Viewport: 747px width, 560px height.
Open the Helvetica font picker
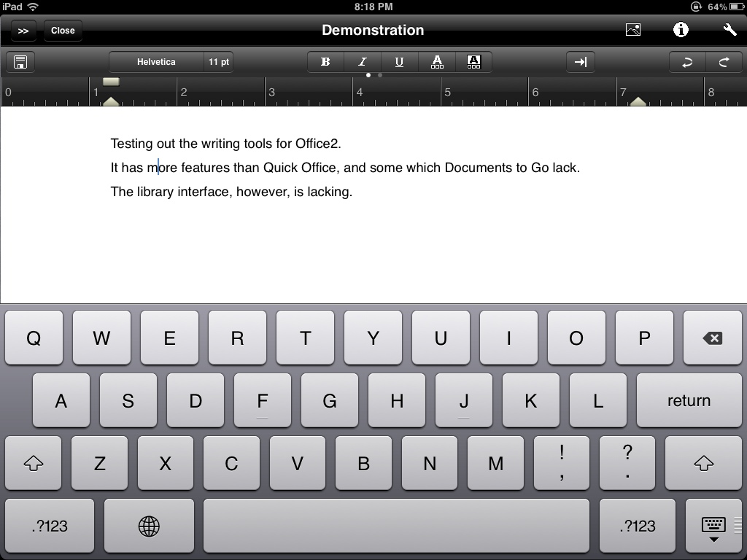156,63
